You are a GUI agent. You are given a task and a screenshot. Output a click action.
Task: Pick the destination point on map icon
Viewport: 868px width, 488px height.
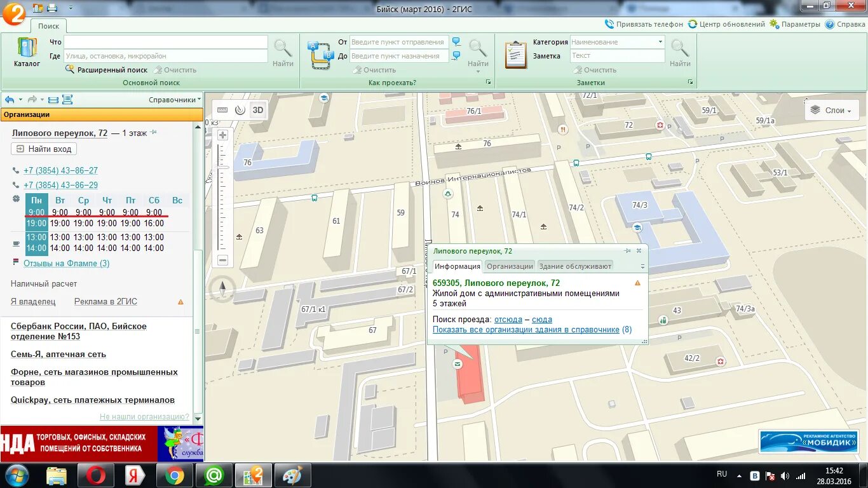tap(456, 56)
